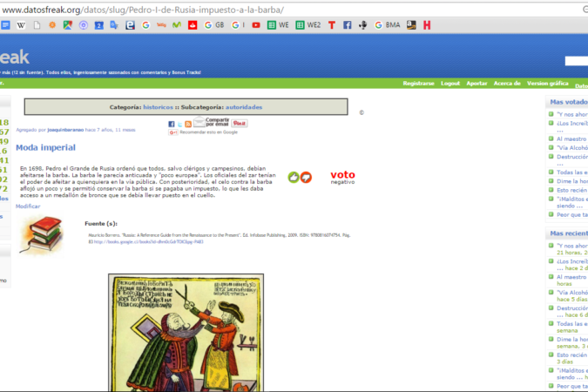Open the Wikipedia bookmark
The width and height of the screenshot is (588, 392).
click(21, 25)
